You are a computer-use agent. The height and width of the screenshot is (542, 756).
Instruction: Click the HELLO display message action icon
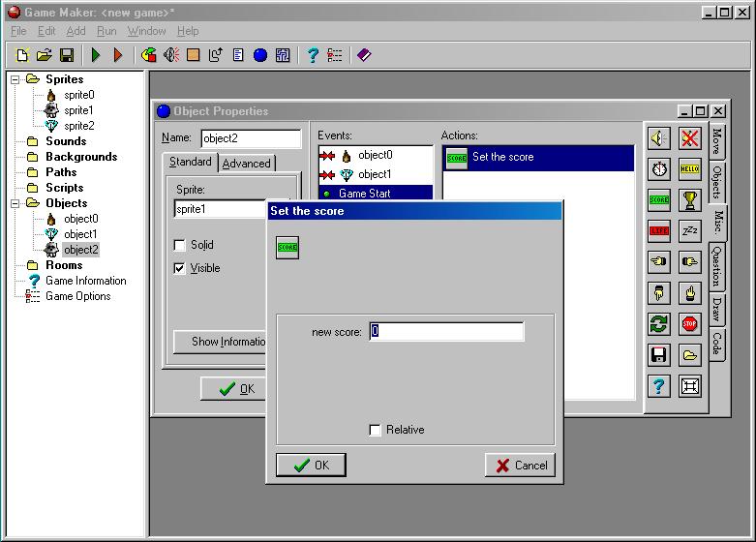point(689,169)
